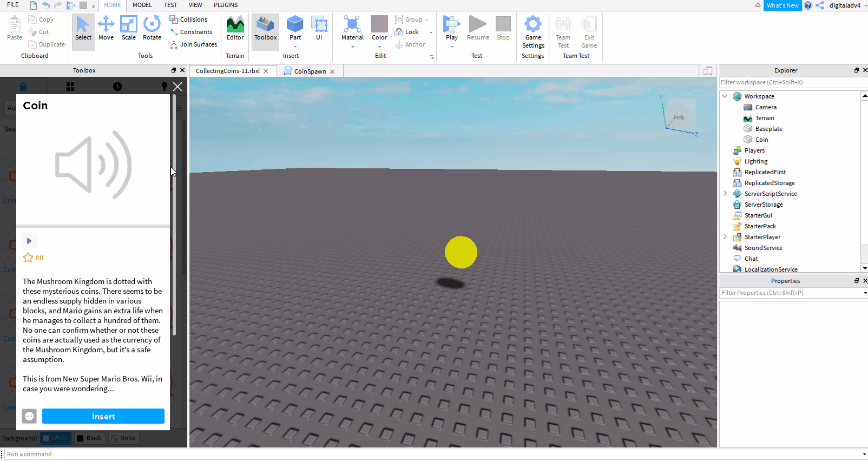Select Coin in Explorer tree
The image size is (868, 461).
click(x=761, y=140)
